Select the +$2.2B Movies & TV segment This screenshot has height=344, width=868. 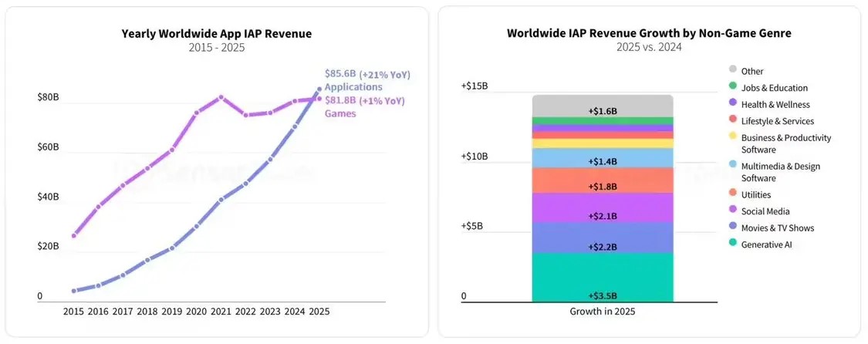coord(603,238)
